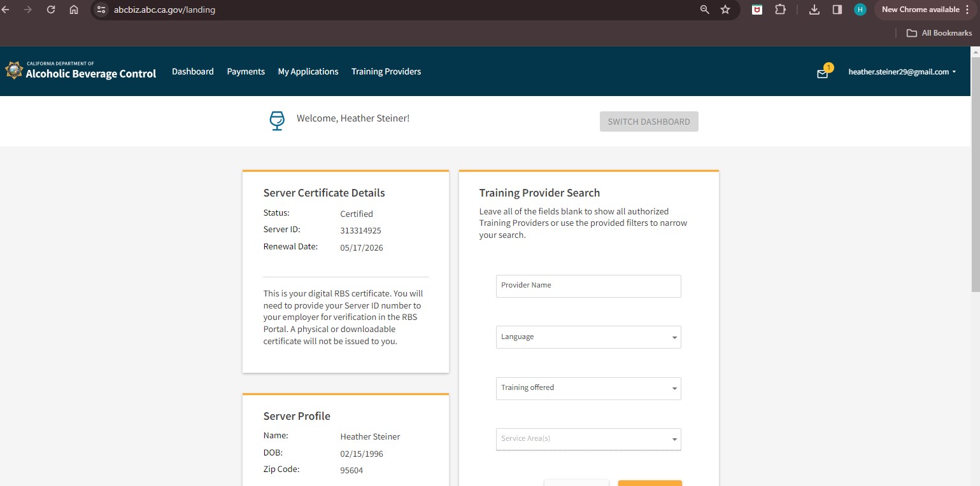This screenshot has width=980, height=486.
Task: Bookmark this page with the star icon
Action: tap(725, 10)
